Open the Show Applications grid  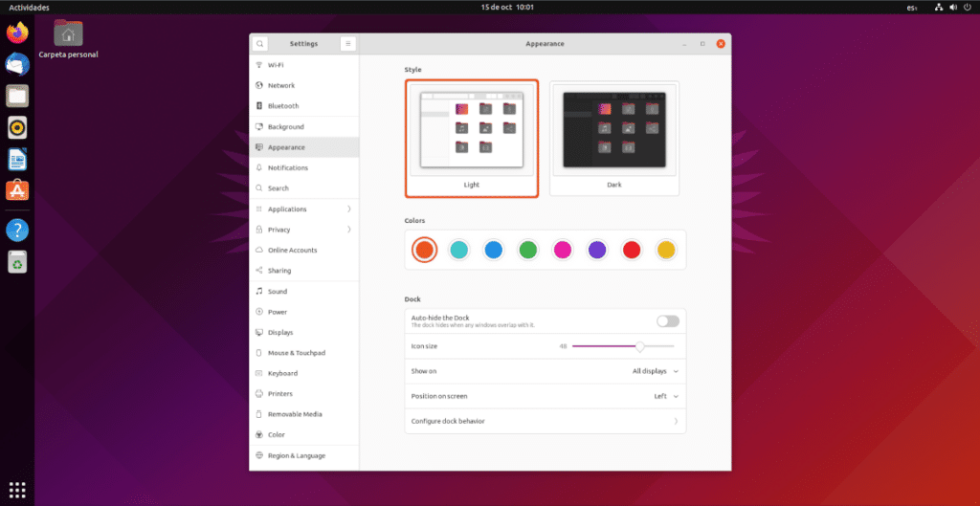17,489
